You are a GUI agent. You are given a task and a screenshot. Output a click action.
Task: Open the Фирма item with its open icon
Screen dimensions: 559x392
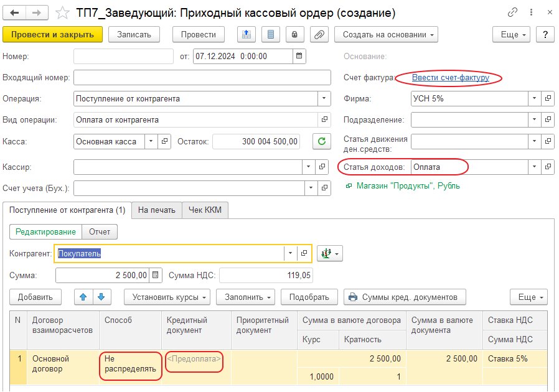pyautogui.click(x=548, y=98)
